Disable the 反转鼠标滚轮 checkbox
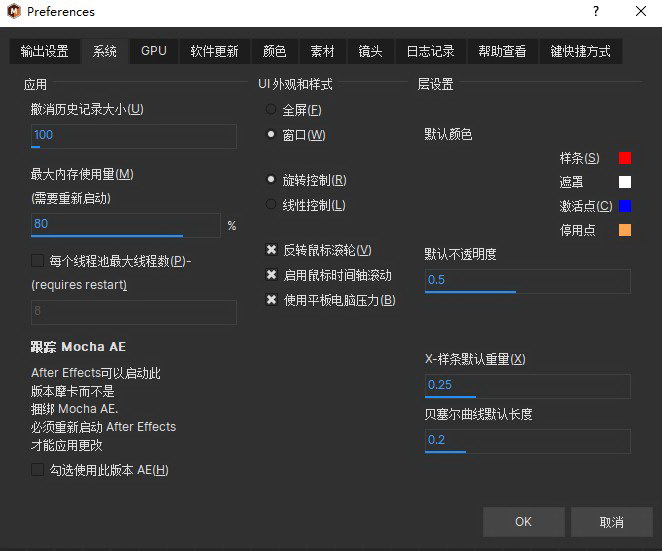662x551 pixels. [271, 250]
